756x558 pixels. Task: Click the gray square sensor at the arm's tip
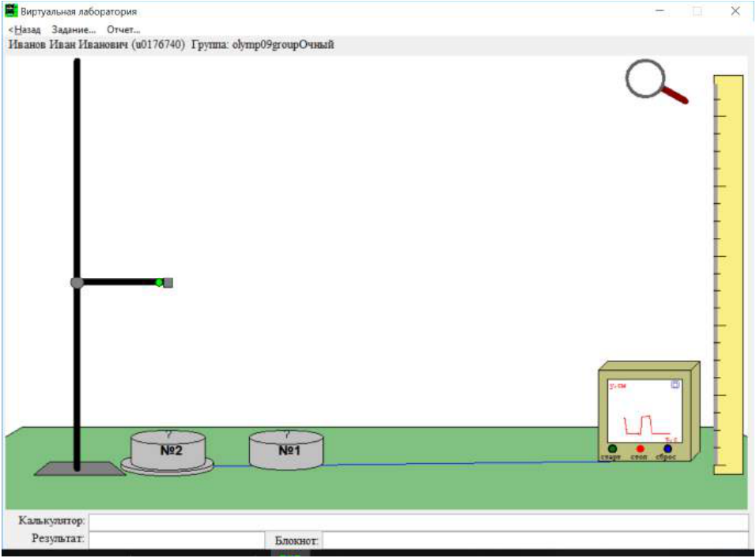click(168, 283)
